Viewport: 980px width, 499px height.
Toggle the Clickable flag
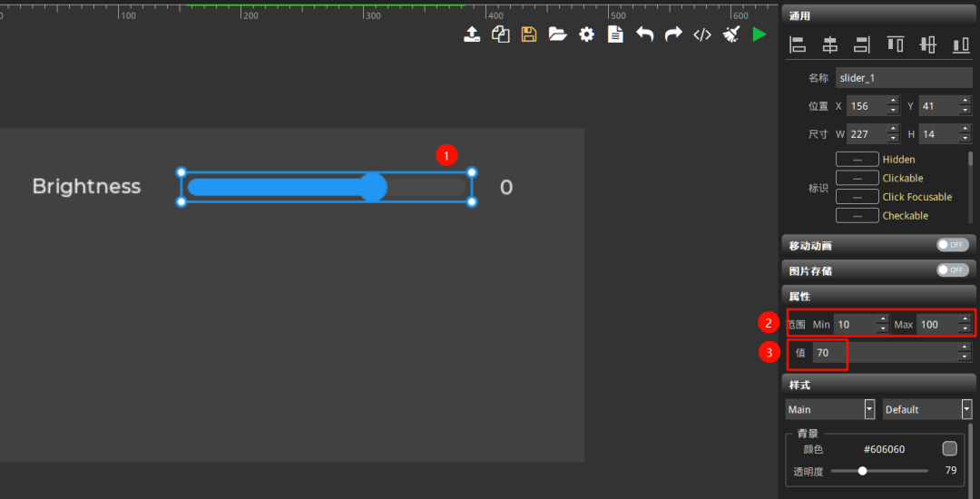pyautogui.click(x=857, y=178)
